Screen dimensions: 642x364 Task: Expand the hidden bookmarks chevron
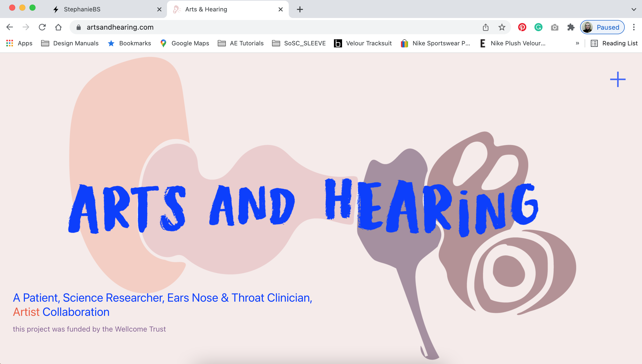[x=577, y=43]
